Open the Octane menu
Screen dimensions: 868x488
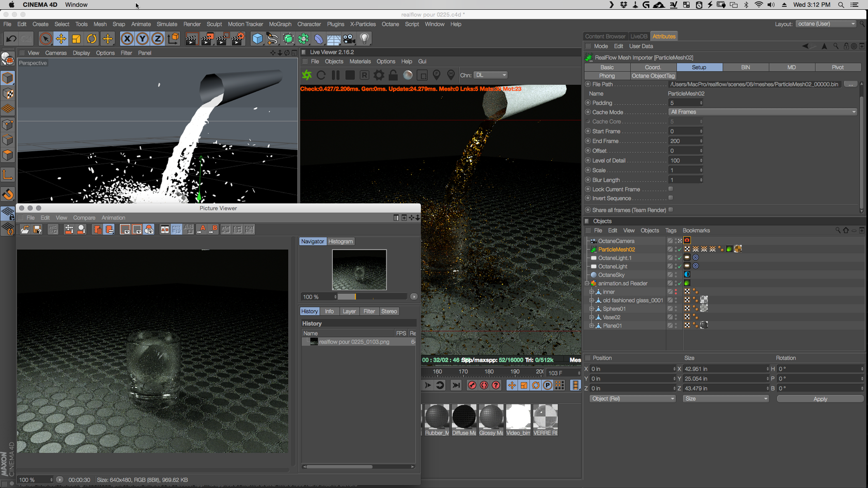pyautogui.click(x=390, y=24)
